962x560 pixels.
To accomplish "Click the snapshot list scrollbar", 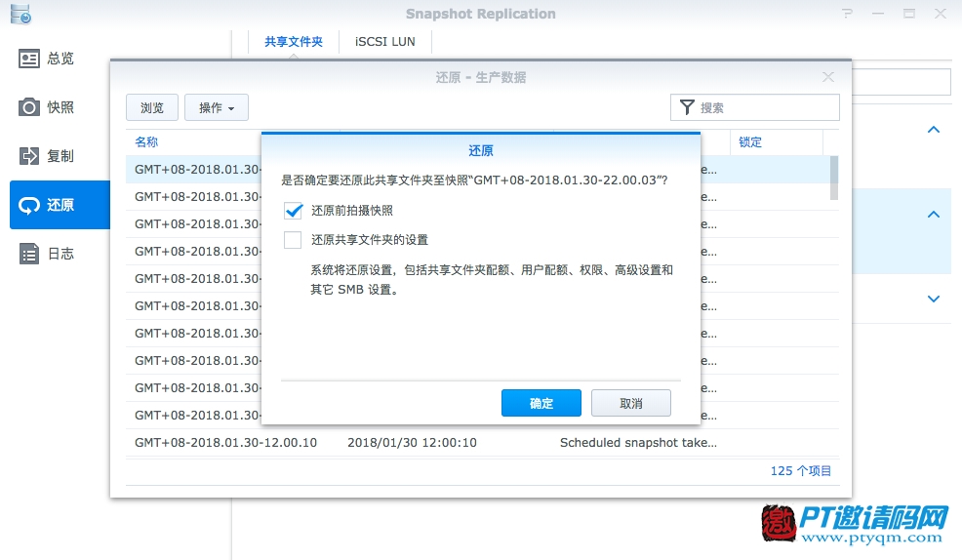I will (x=834, y=178).
